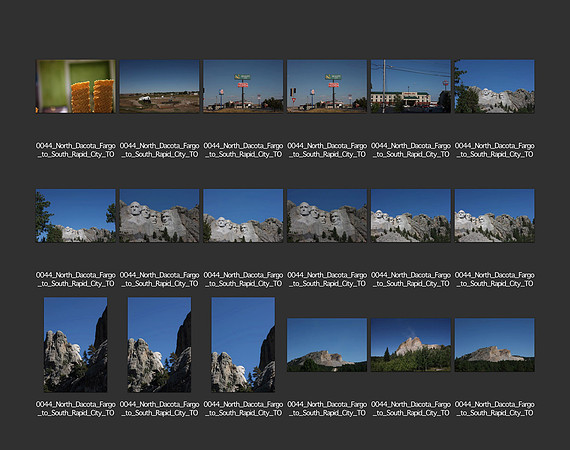
Task: Open Crazy Horse photo with the dust plume
Action: (x=411, y=345)
